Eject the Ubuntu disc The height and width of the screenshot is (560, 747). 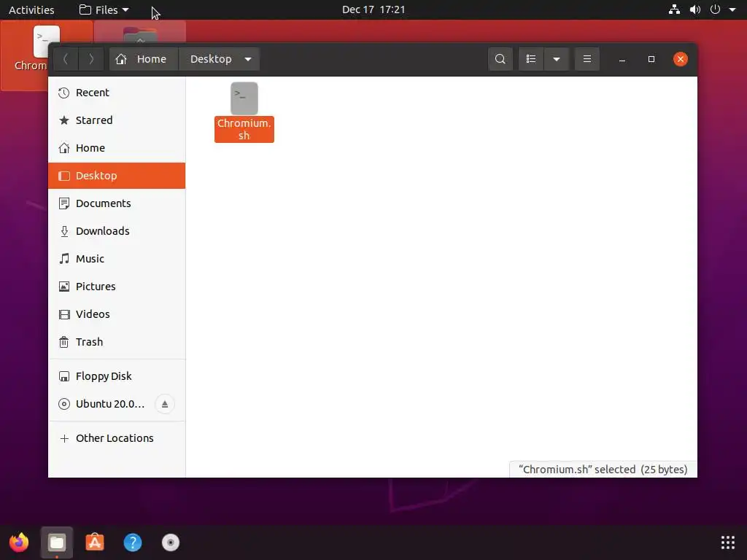pyautogui.click(x=165, y=404)
